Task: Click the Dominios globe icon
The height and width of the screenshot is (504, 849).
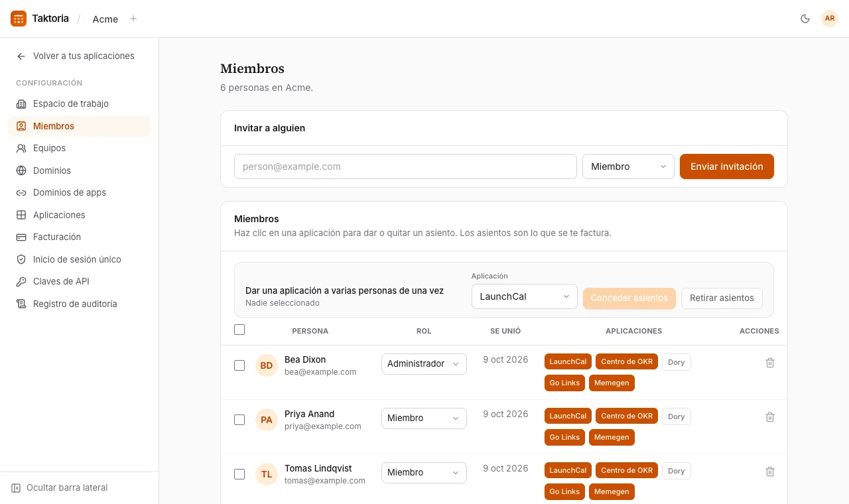Action: coord(21,170)
